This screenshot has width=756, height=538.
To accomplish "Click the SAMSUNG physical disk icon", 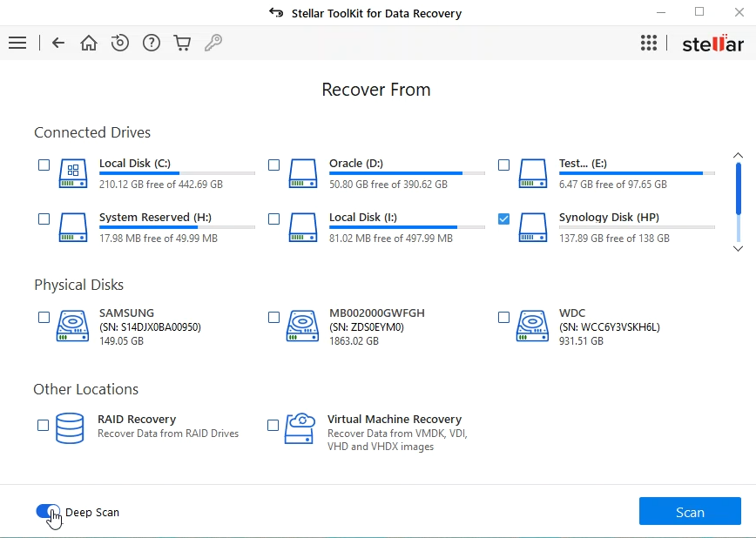I will (73, 326).
